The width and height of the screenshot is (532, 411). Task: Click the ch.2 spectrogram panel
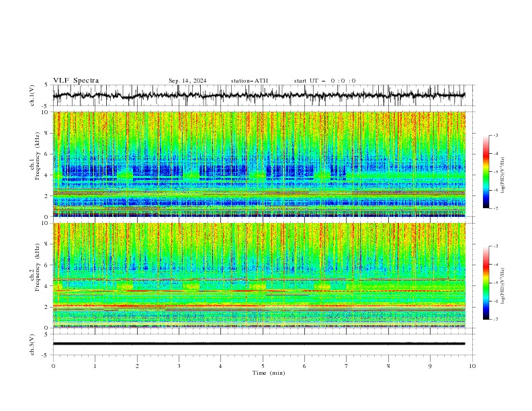[x=259, y=275]
